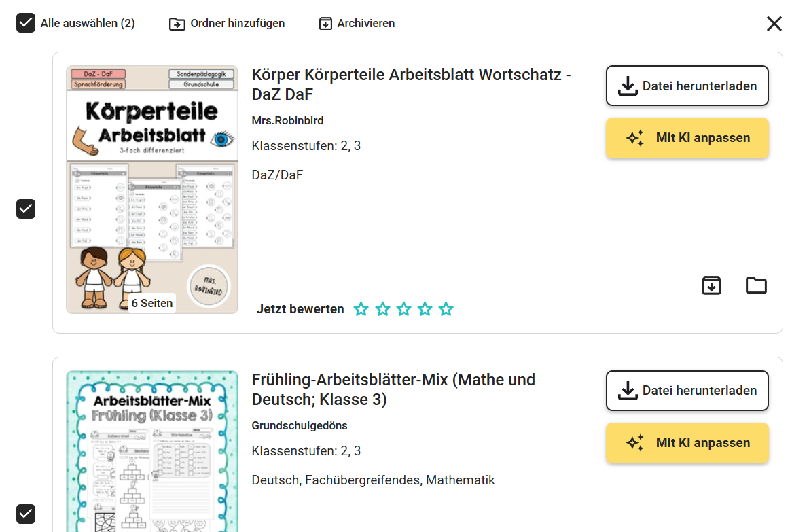Click Mit KI anpassen for Frühling-Arbeitsblätter-Mix
The image size is (809, 532).
pos(687,443)
